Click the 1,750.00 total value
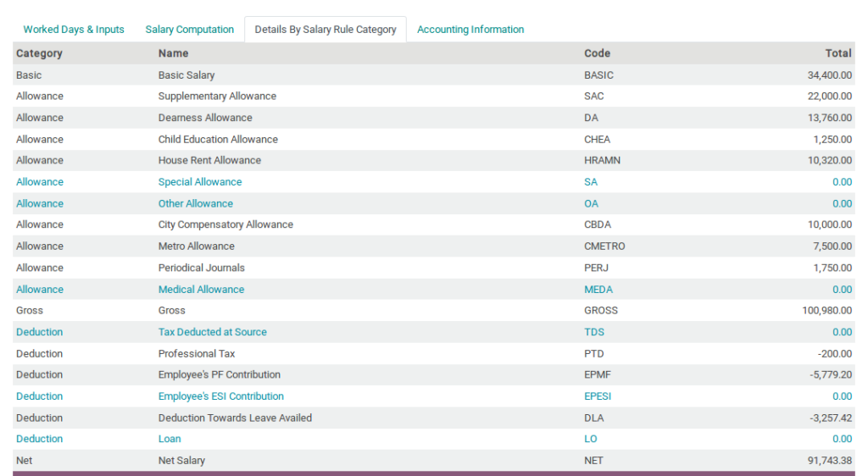Viewport: 868px width, 476px height. click(832, 268)
